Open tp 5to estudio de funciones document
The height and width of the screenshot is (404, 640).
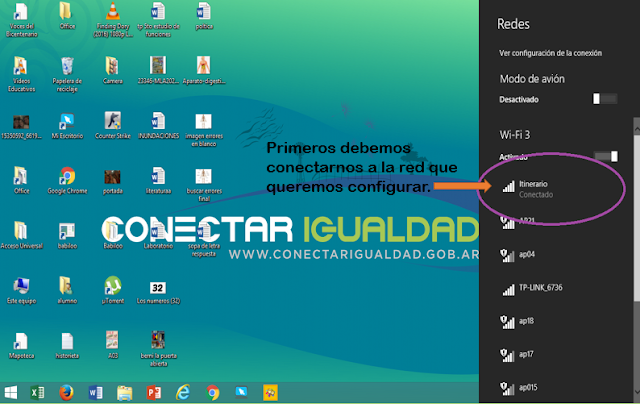pyautogui.click(x=158, y=20)
